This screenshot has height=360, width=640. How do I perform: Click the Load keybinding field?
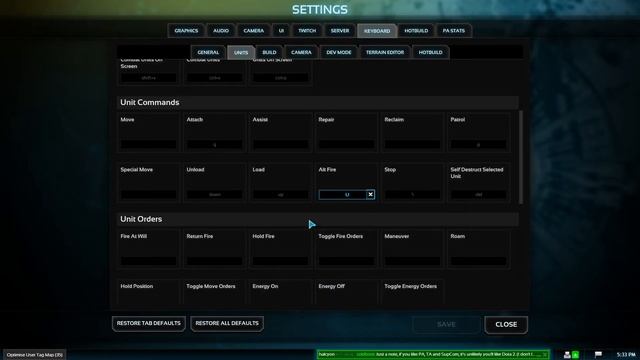click(280, 195)
